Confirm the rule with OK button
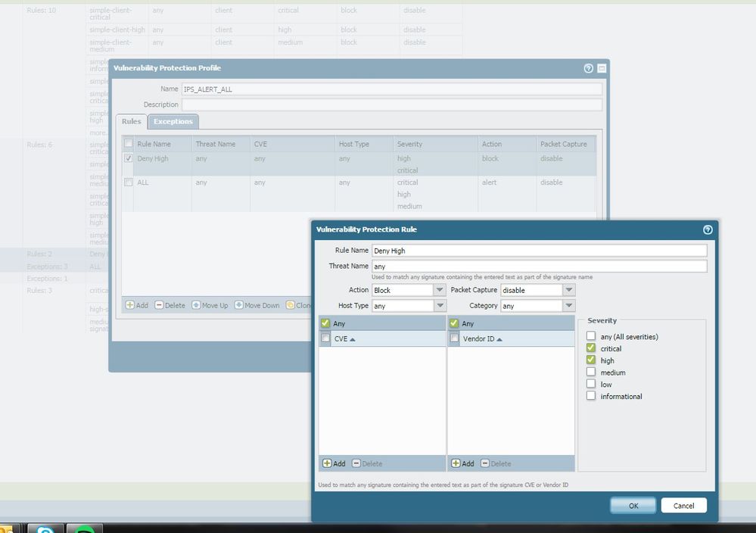The height and width of the screenshot is (533, 756). pyautogui.click(x=633, y=505)
